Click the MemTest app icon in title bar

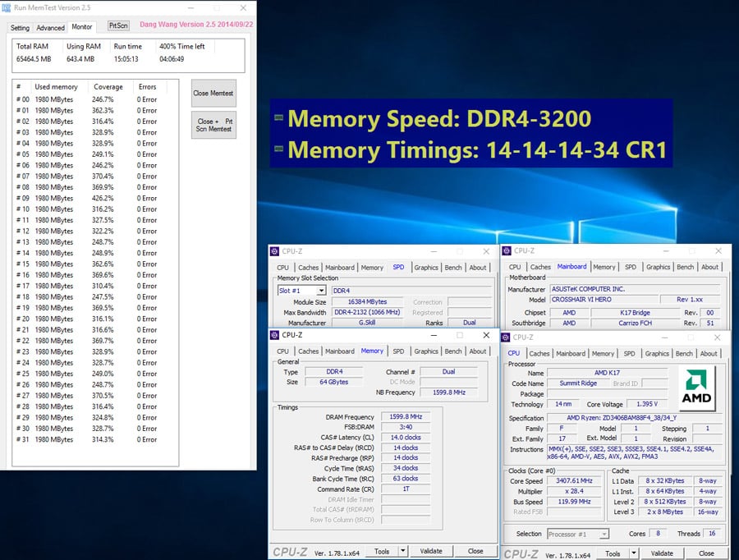click(x=6, y=8)
